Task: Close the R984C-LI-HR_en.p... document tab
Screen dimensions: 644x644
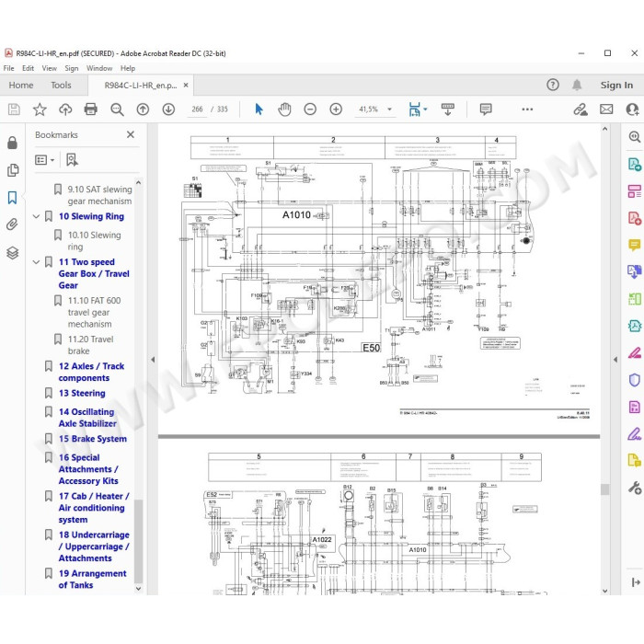Action: 186,85
